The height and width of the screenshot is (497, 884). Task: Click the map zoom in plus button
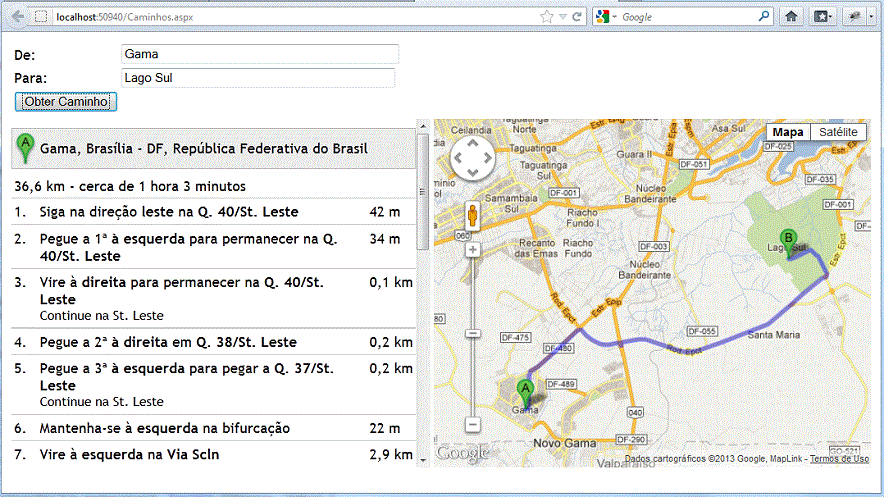tap(473, 249)
